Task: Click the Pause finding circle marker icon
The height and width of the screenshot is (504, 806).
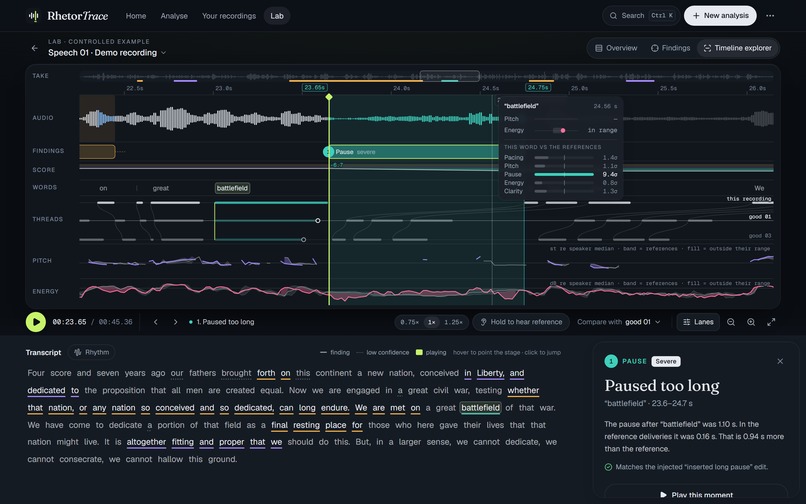Action: (x=328, y=152)
